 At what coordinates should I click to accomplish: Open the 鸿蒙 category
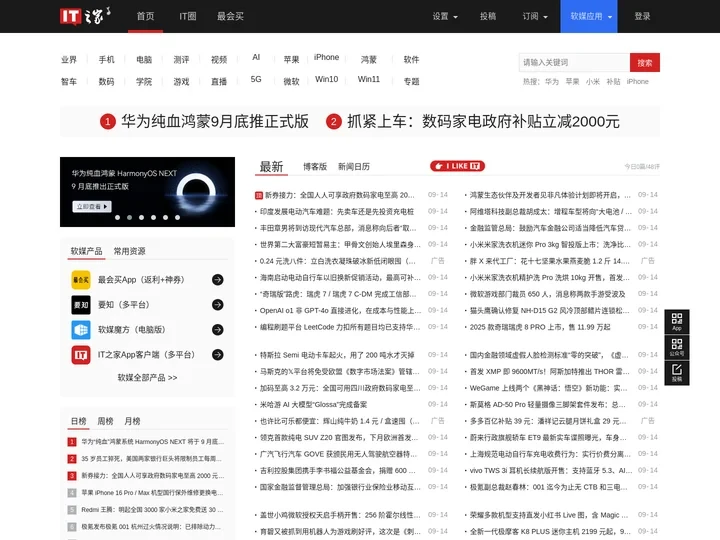point(368,60)
